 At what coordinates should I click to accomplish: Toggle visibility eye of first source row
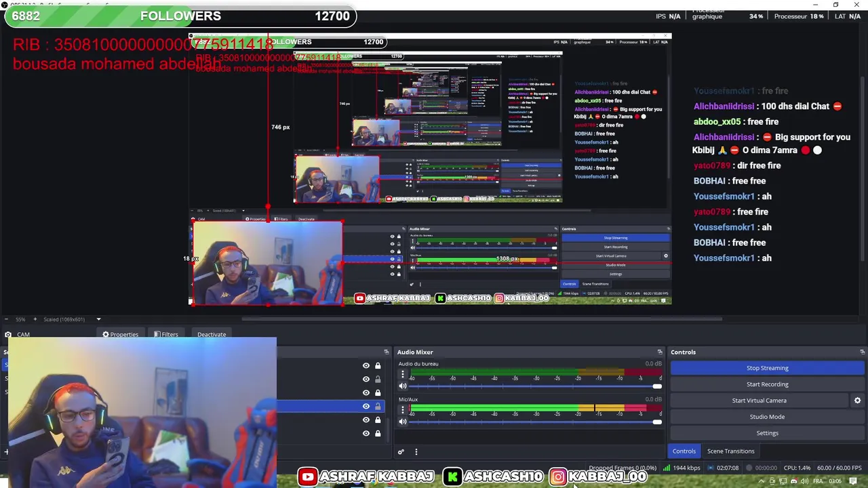(x=366, y=365)
